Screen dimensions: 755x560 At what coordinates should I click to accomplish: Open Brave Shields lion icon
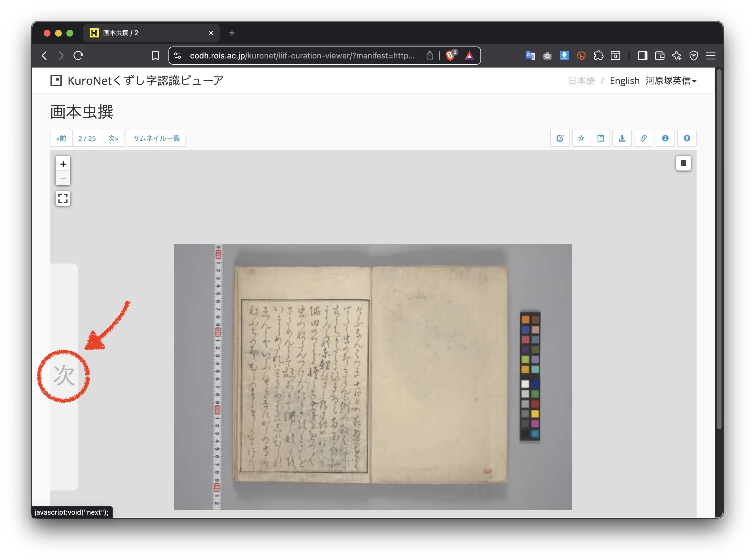click(x=451, y=55)
